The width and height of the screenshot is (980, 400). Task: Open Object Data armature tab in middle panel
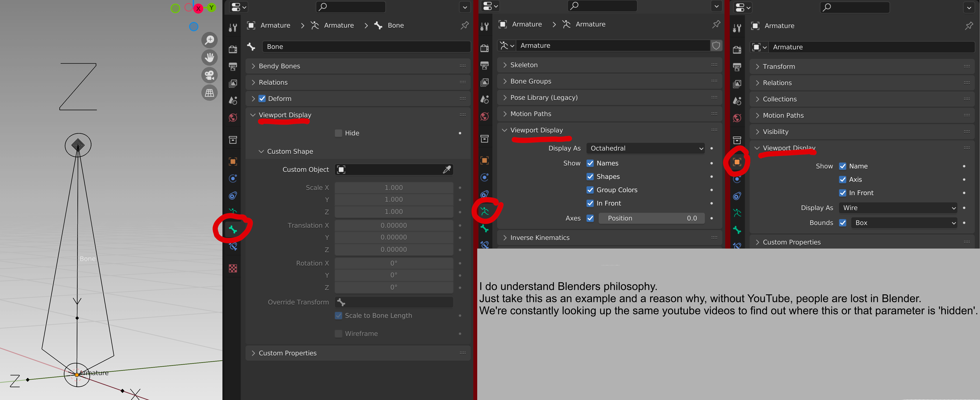pos(484,211)
